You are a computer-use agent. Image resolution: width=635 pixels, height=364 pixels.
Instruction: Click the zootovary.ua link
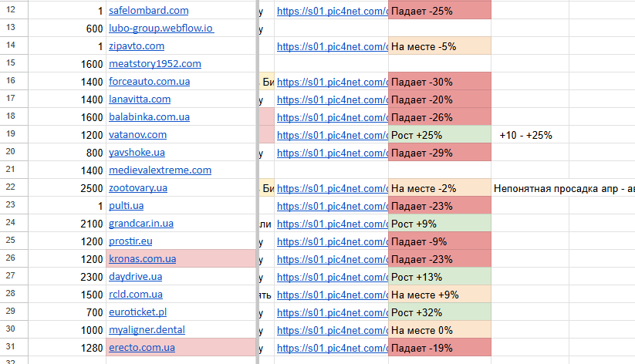click(x=137, y=188)
